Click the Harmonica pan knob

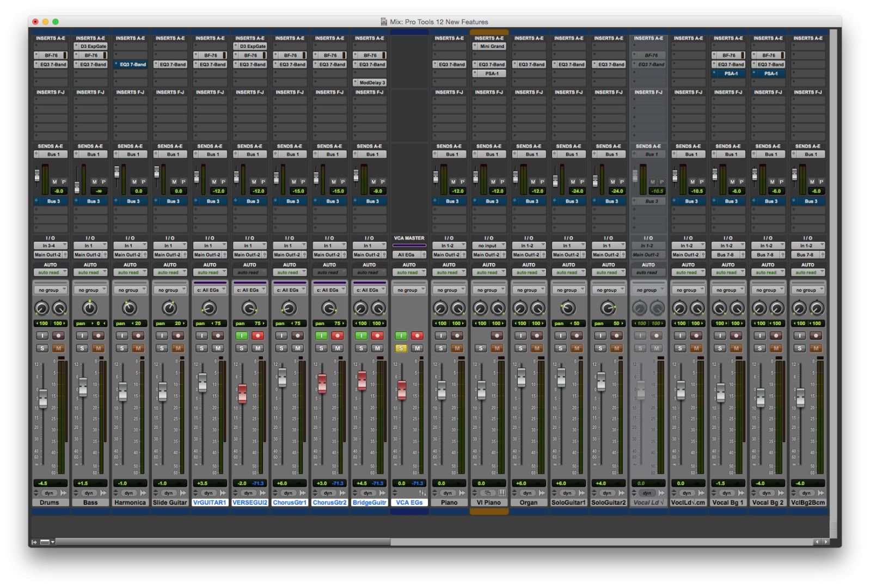[130, 308]
